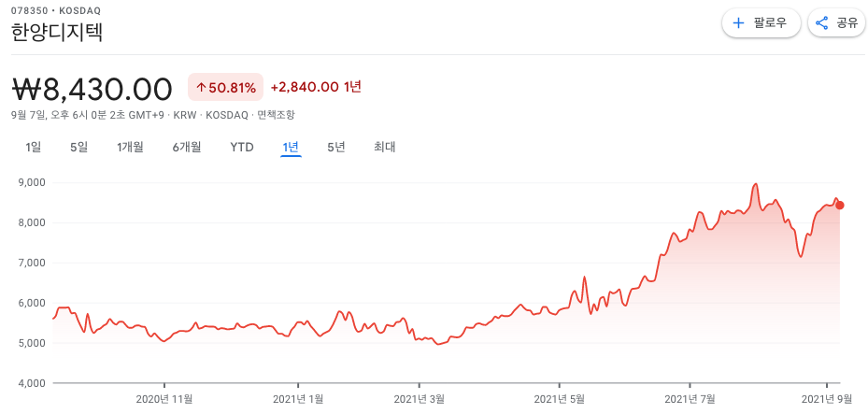This screenshot has width=868, height=414.
Task: Open the 5년 range tab
Action: [336, 148]
